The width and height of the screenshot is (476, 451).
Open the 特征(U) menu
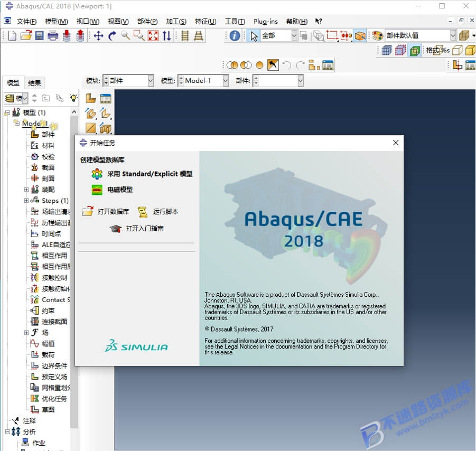[206, 21]
